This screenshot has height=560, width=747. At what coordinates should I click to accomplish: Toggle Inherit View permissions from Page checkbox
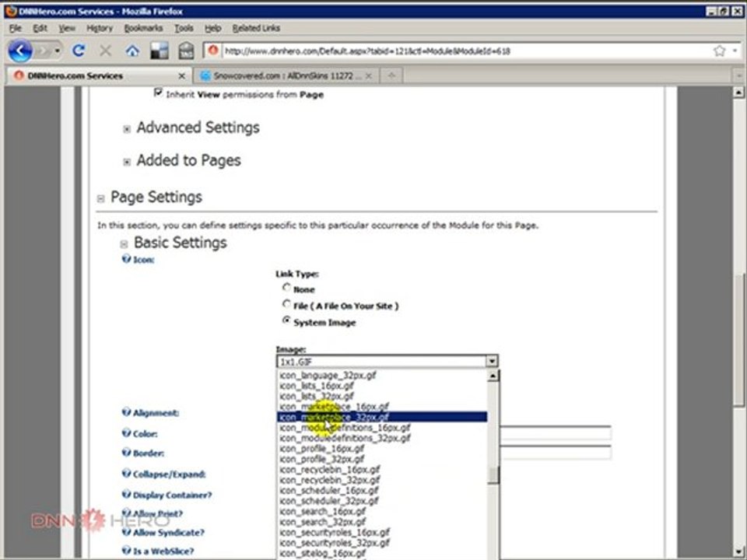tap(158, 93)
